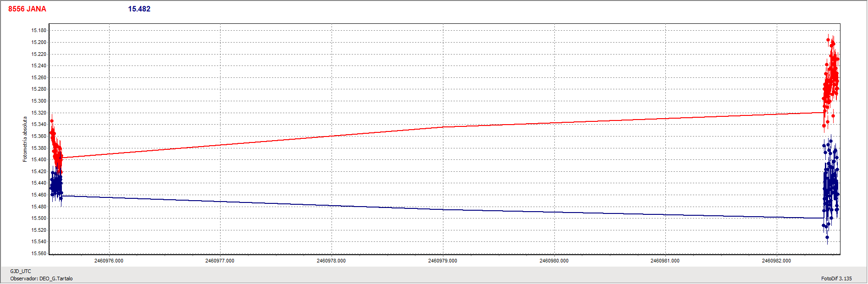Select the GJD_UTC time label
The image size is (868, 284).
coord(21,271)
